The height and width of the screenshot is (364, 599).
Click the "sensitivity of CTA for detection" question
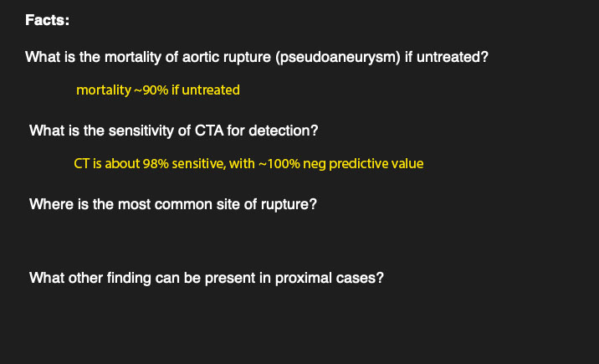173,131
